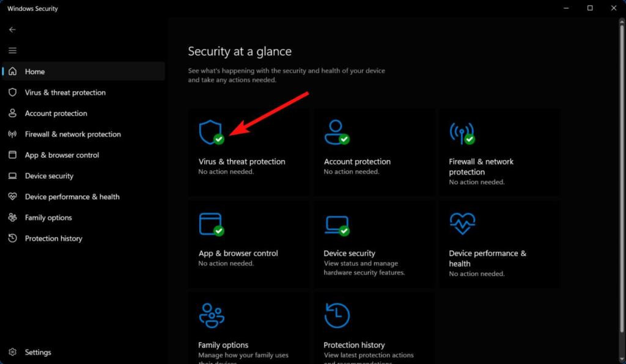
Task: Click the vertical scrollbar thumb
Action: pyautogui.click(x=622, y=177)
